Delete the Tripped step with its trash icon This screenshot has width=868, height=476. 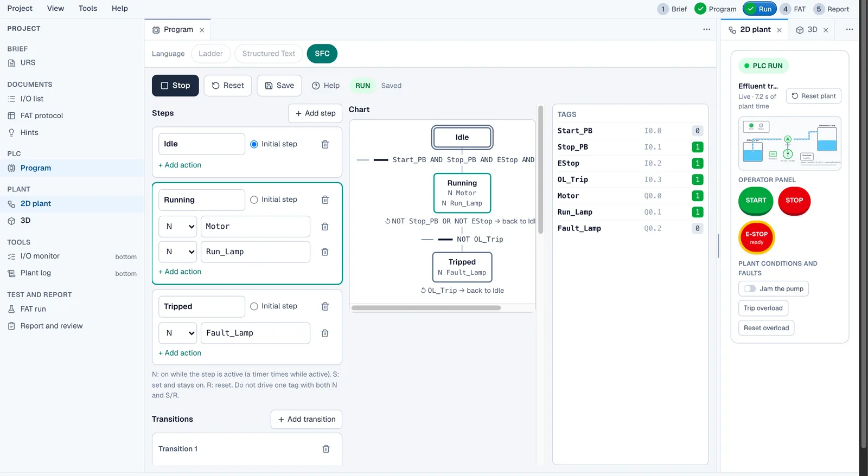tap(325, 307)
